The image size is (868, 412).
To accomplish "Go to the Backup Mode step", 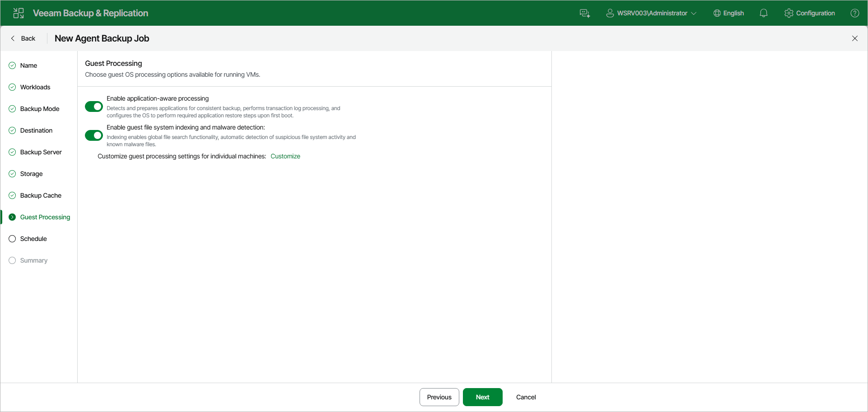I will coord(40,109).
